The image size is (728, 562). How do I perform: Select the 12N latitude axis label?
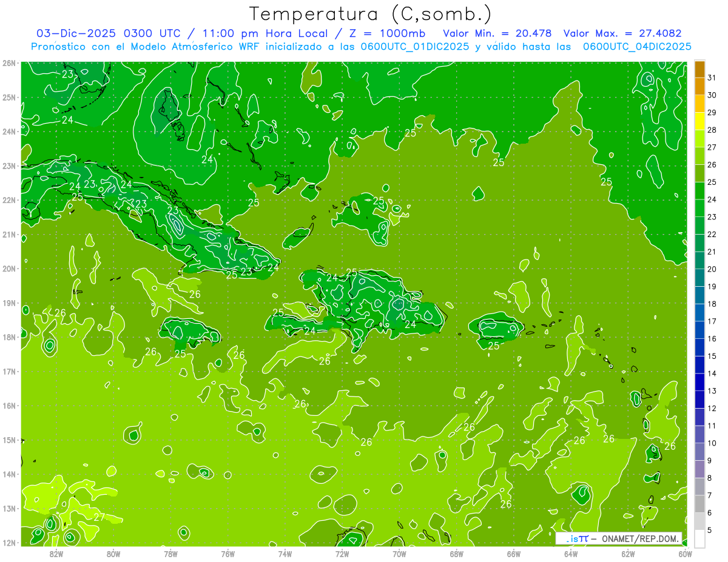coord(8,543)
